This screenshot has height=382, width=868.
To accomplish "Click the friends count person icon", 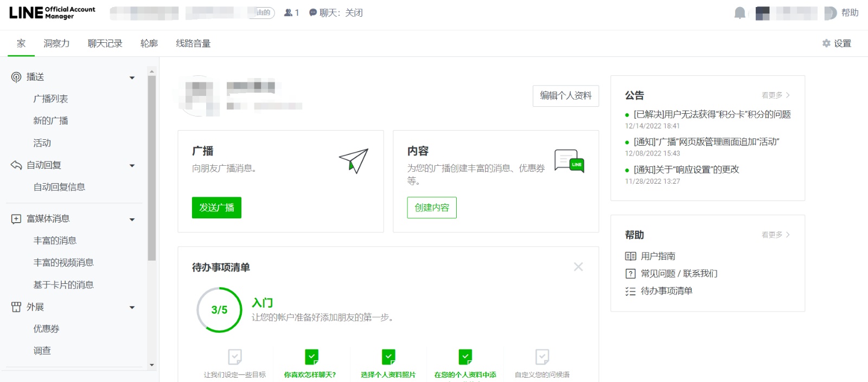I will tap(288, 13).
